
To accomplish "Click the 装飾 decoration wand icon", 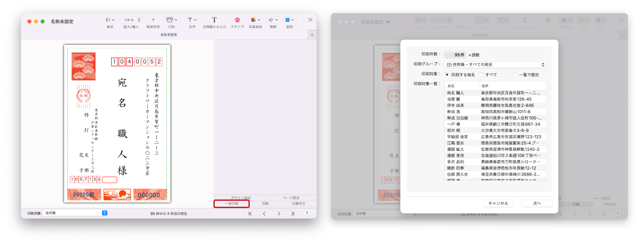I will (272, 20).
